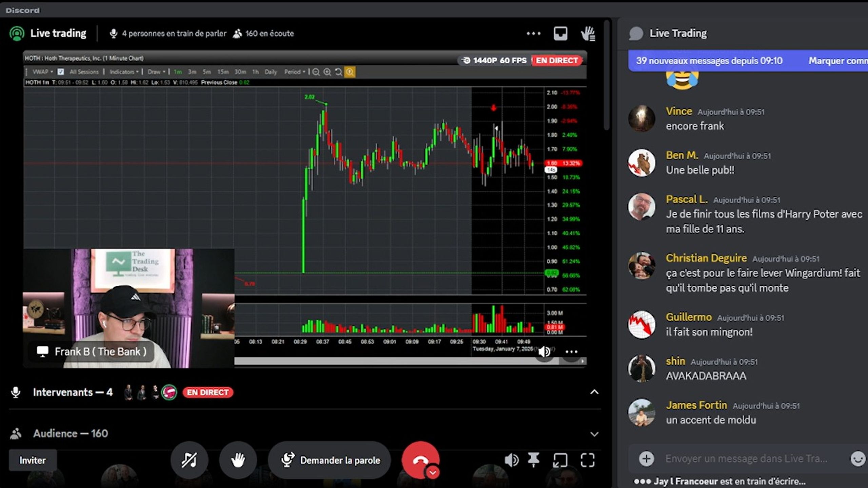Disconnect with the red hang-up button
868x488 pixels.
point(420,459)
